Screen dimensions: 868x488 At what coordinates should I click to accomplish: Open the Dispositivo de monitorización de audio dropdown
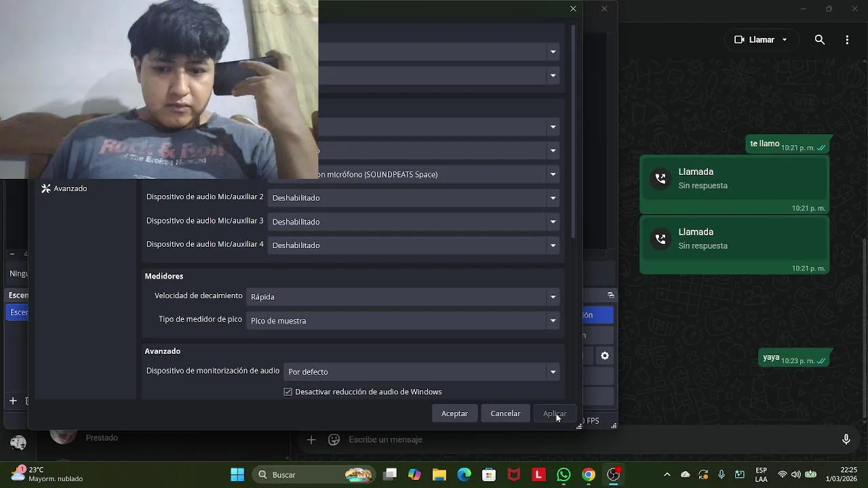[x=422, y=371]
